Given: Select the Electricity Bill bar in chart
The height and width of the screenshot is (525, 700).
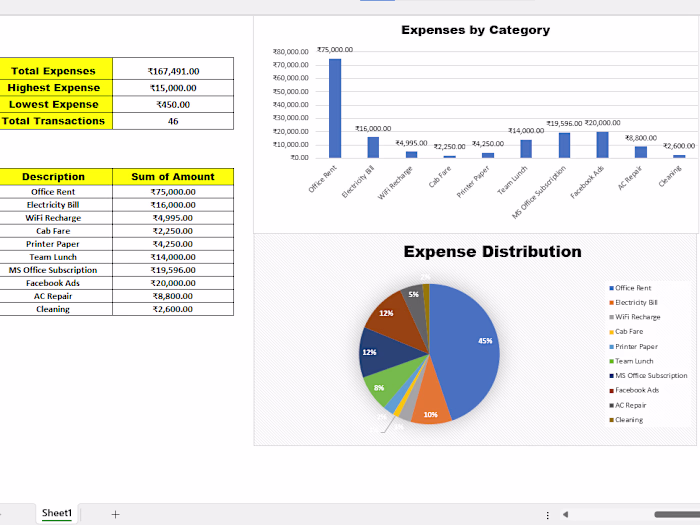Looking at the screenshot, I should point(373,147).
